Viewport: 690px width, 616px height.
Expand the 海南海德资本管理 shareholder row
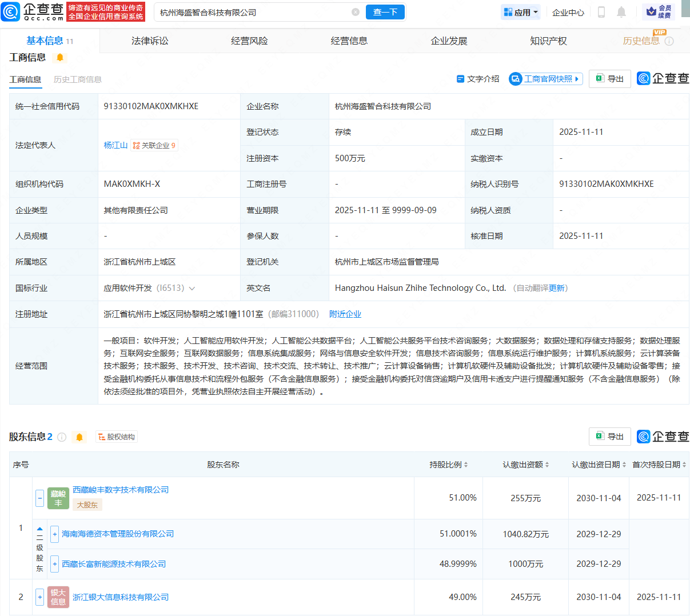click(55, 534)
